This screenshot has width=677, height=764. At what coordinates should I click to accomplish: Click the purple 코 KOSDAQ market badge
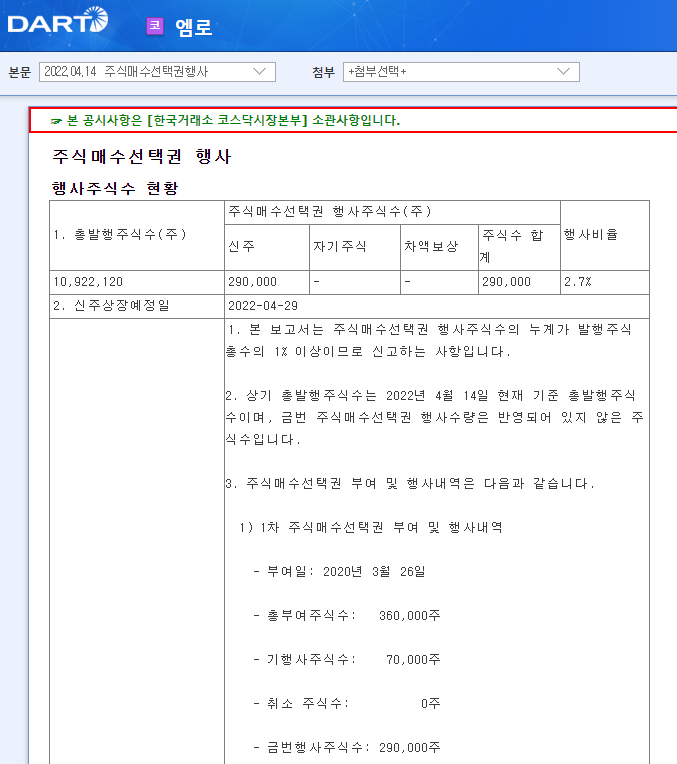pos(155,26)
